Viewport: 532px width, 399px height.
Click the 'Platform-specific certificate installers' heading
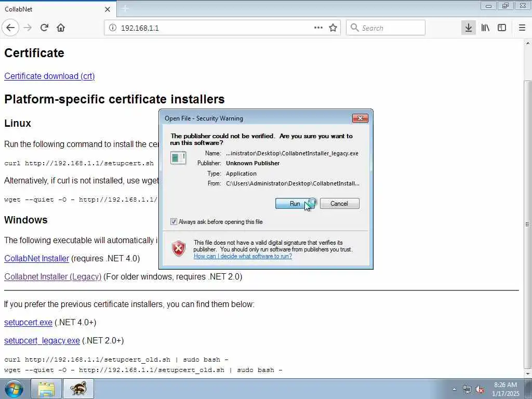tap(114, 99)
